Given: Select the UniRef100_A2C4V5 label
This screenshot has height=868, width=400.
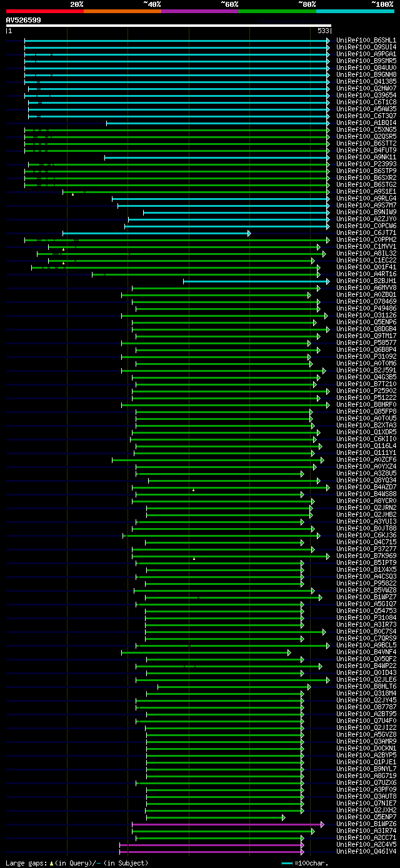Looking at the screenshot, I should tap(366, 845).
